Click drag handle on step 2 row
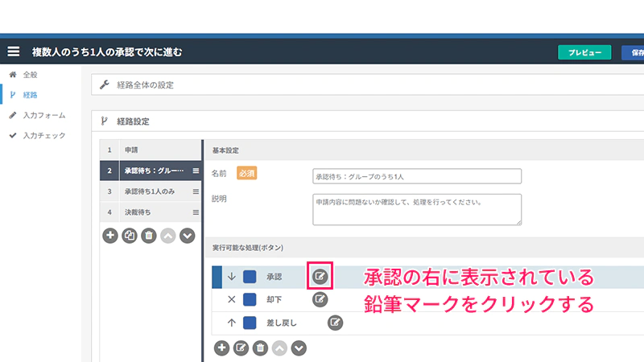This screenshot has height=362, width=644. tap(196, 171)
